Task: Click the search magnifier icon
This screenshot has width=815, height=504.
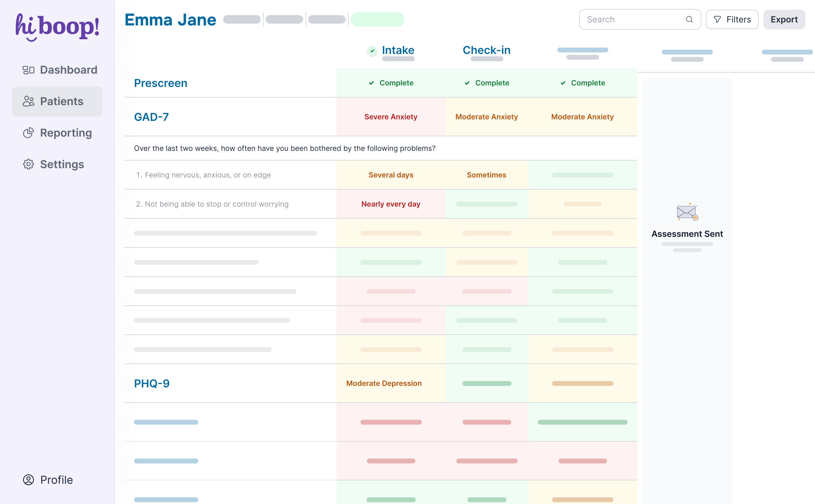Action: pos(689,20)
